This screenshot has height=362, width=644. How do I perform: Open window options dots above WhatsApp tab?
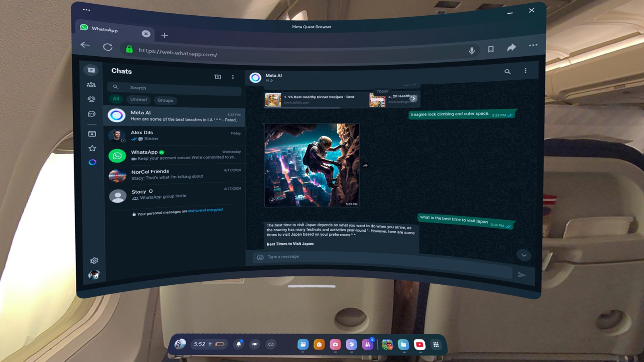point(86,10)
